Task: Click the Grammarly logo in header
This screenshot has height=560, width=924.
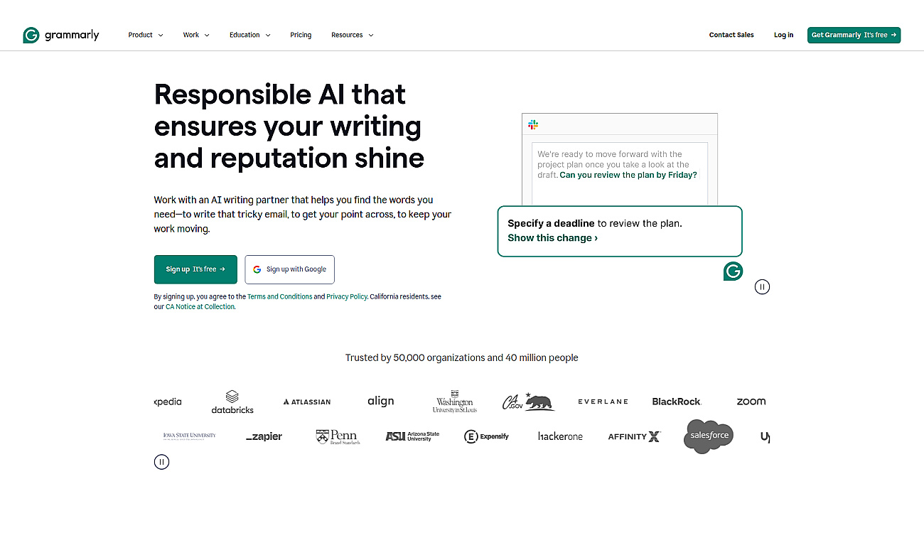Action: pos(61,35)
